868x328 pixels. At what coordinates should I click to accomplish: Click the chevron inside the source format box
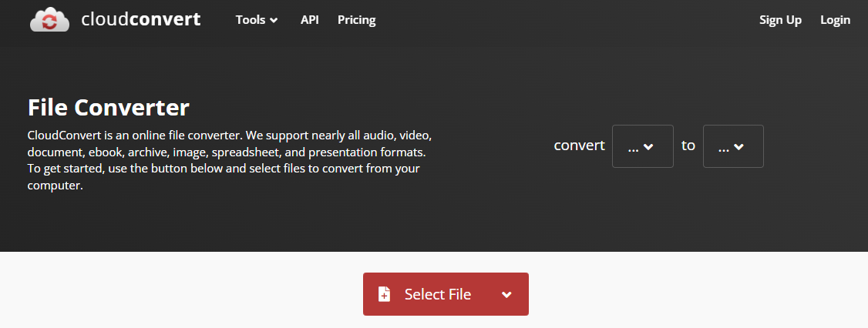click(x=648, y=146)
